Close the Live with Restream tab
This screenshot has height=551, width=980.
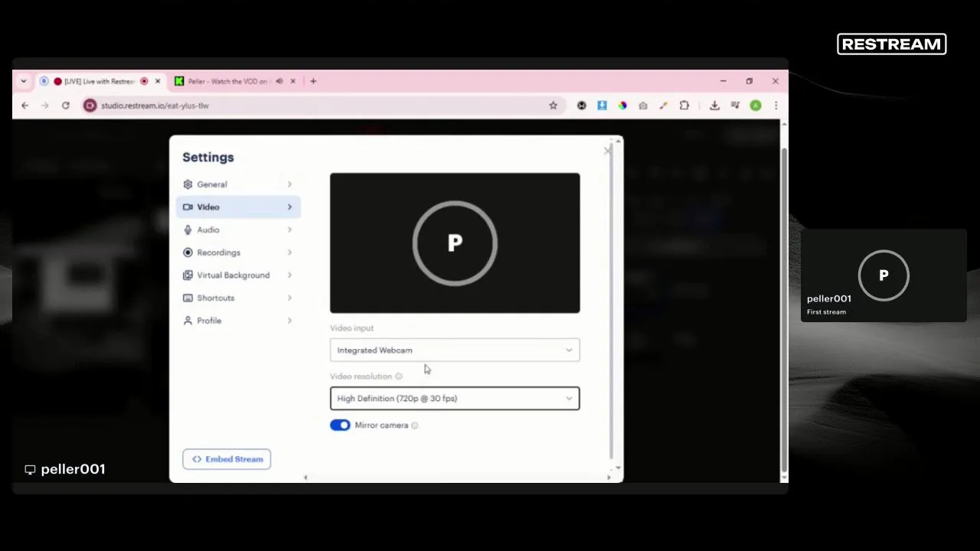tap(158, 81)
